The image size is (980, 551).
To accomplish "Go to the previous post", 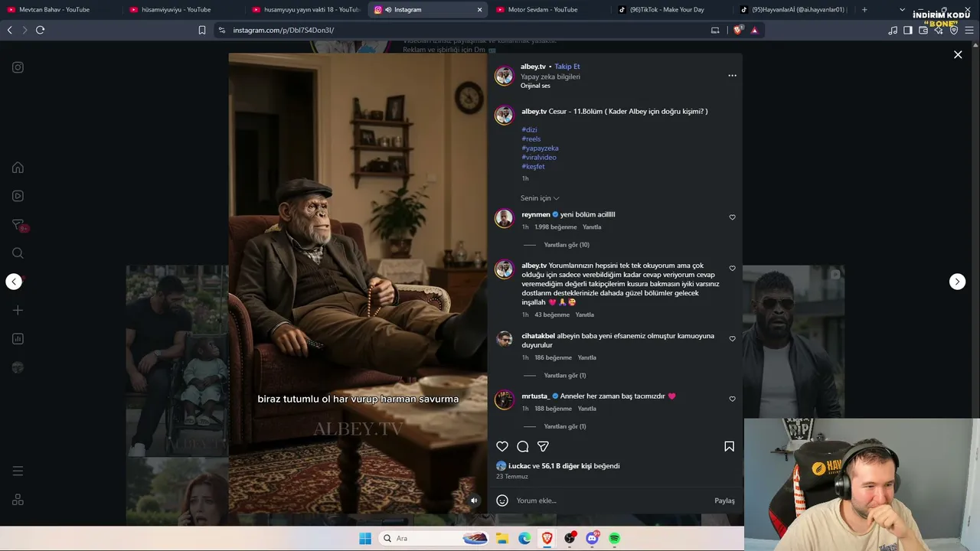I will tap(14, 282).
